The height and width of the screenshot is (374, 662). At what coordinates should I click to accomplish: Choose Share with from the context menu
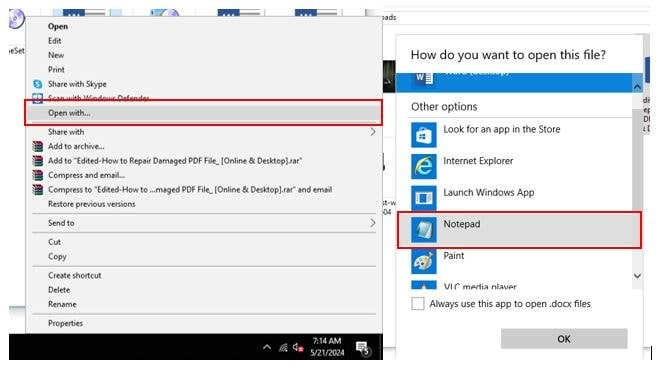pyautogui.click(x=66, y=132)
